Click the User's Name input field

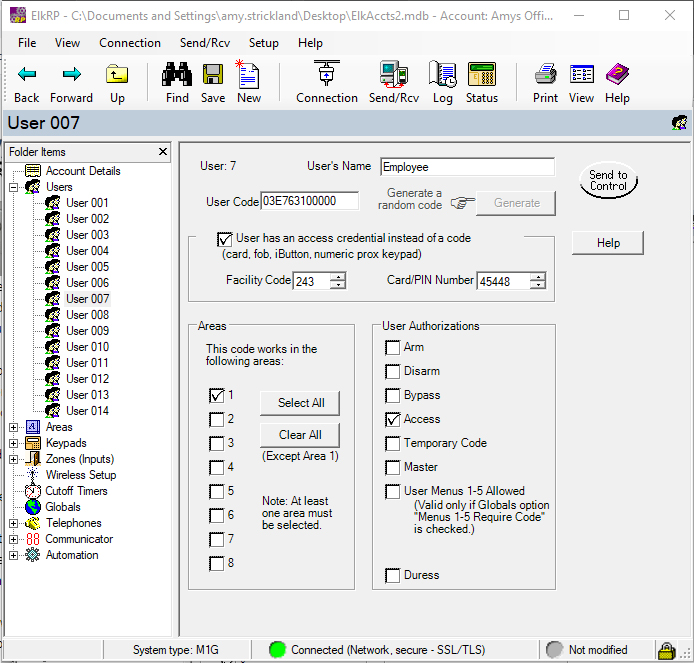click(x=467, y=167)
